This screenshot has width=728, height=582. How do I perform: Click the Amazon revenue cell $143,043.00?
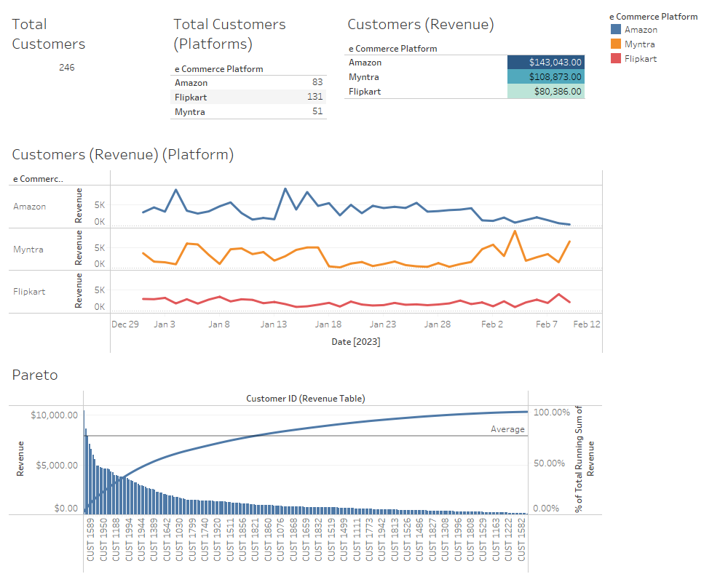pos(545,62)
